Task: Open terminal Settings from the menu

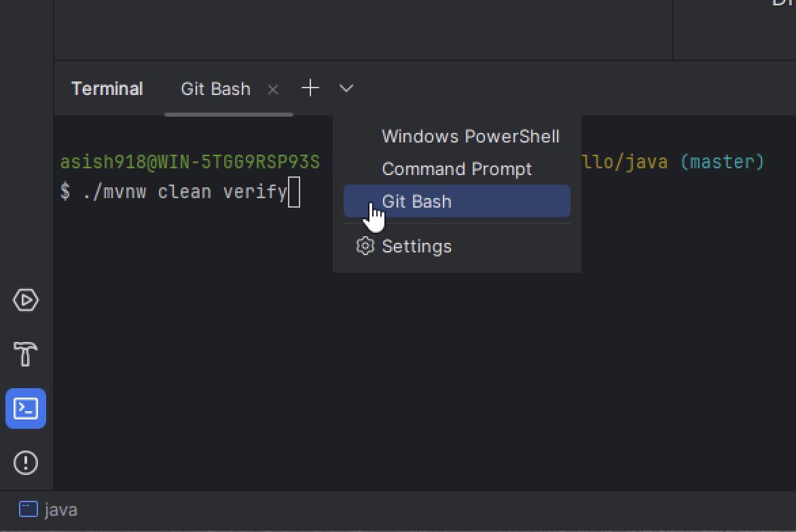Action: [457, 246]
